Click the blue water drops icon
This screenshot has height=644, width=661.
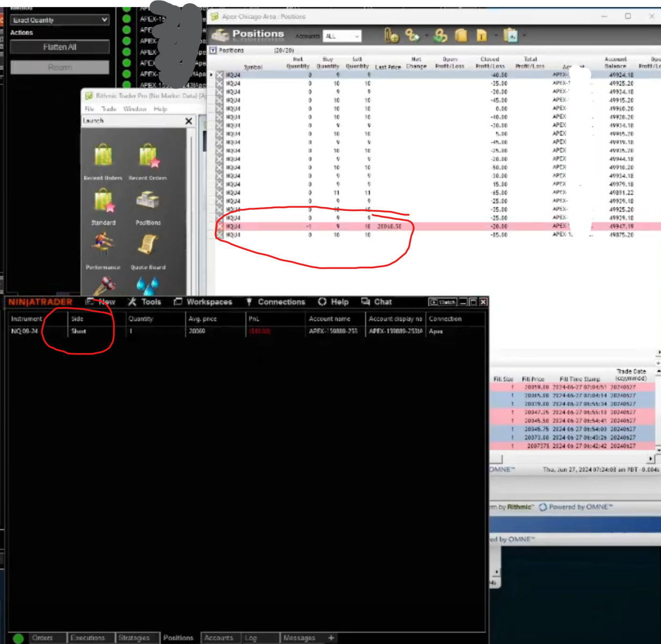pyautogui.click(x=148, y=285)
